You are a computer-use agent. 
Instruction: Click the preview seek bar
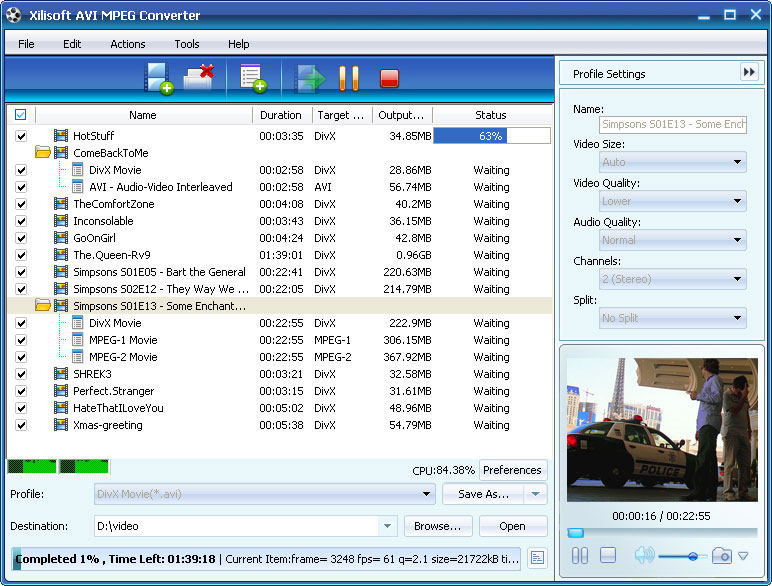[x=662, y=533]
